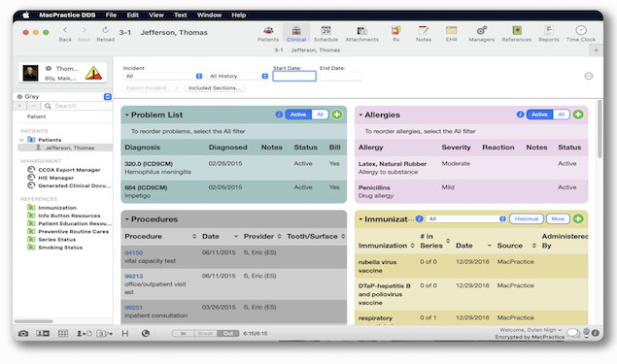This screenshot has width=617, height=364.
Task: Click the new tab plus button
Action: (596, 50)
